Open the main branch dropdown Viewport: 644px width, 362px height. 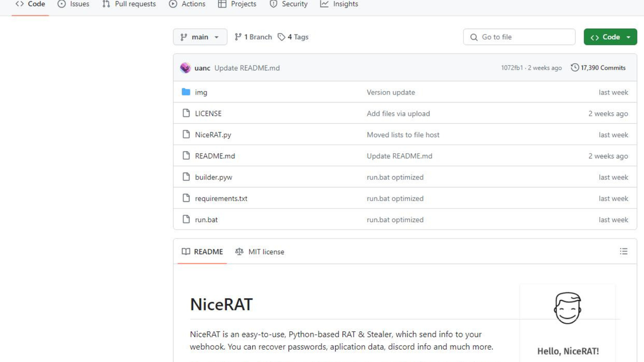tap(200, 37)
